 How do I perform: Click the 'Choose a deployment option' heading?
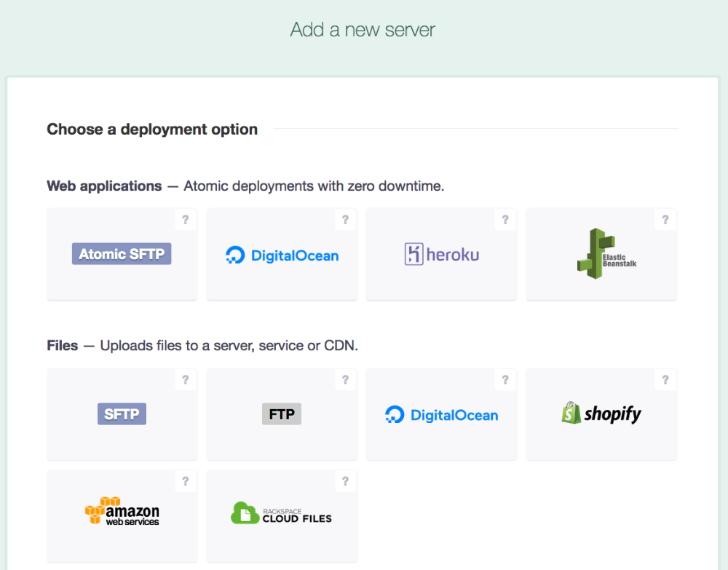pos(152,129)
